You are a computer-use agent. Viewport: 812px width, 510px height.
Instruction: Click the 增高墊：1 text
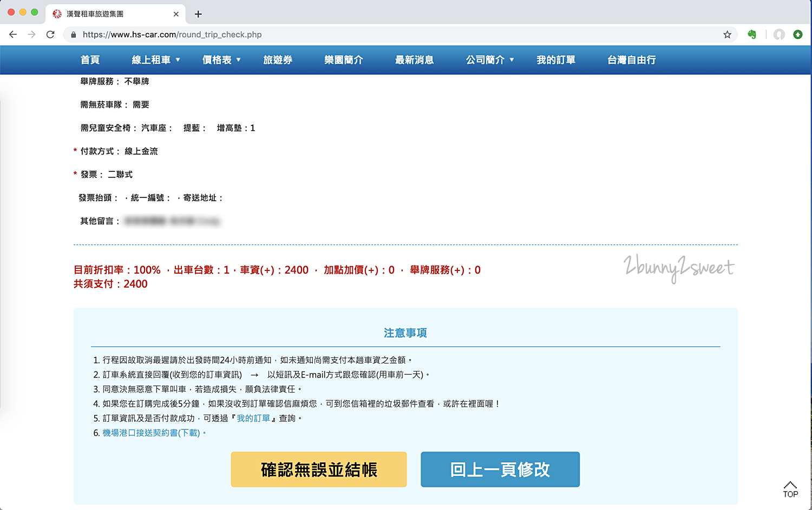[x=236, y=128]
